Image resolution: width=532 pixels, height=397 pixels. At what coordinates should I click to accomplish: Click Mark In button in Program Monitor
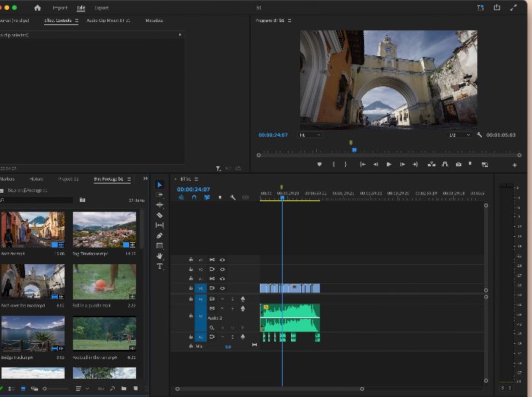(334, 164)
